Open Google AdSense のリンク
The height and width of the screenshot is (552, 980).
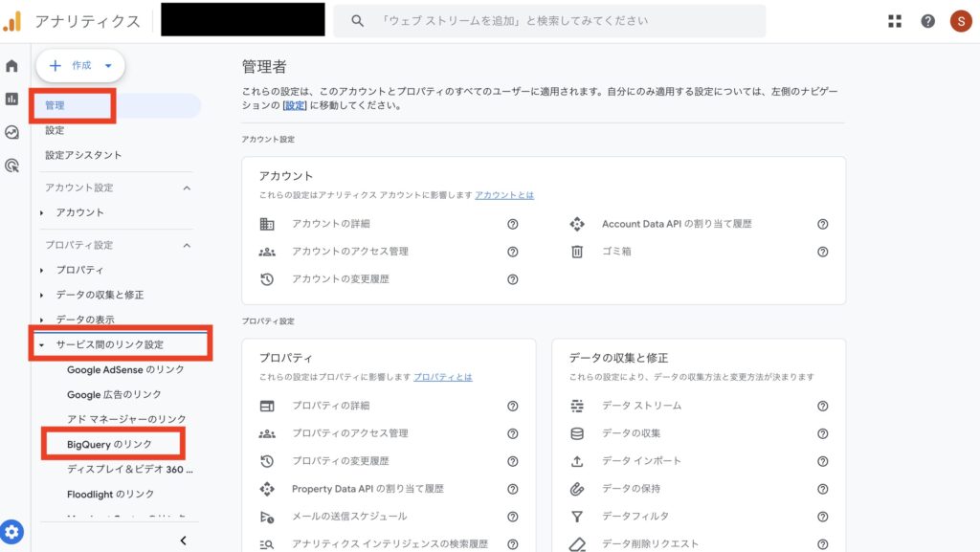click(x=125, y=369)
